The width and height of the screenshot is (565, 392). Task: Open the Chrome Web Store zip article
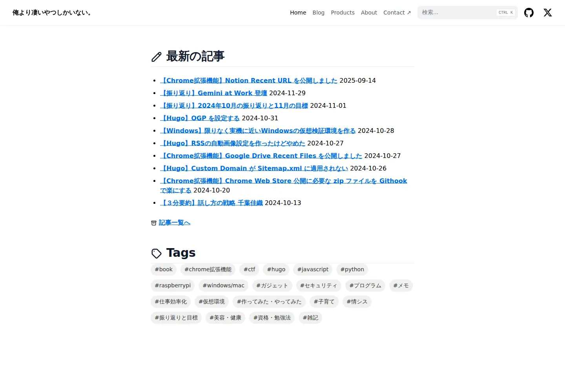click(x=283, y=181)
